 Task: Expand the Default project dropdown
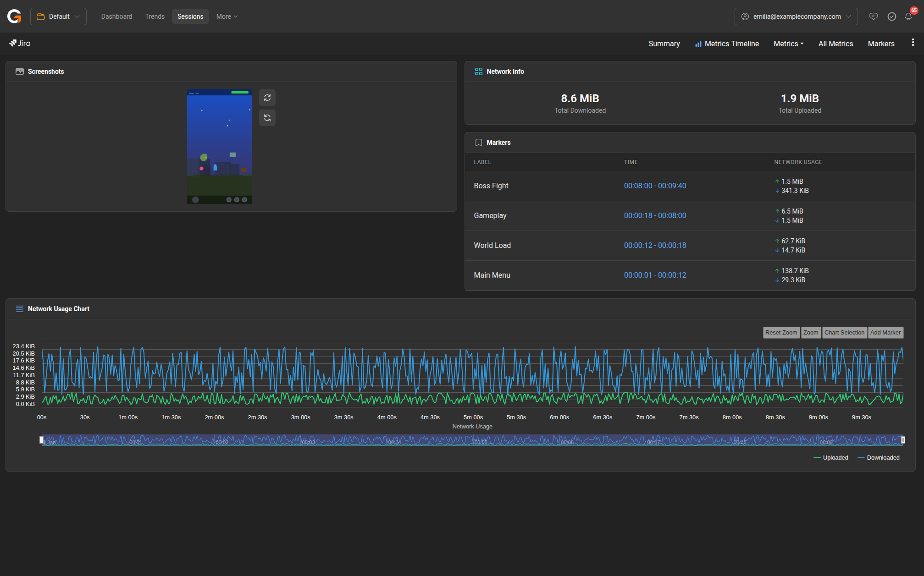tap(58, 16)
